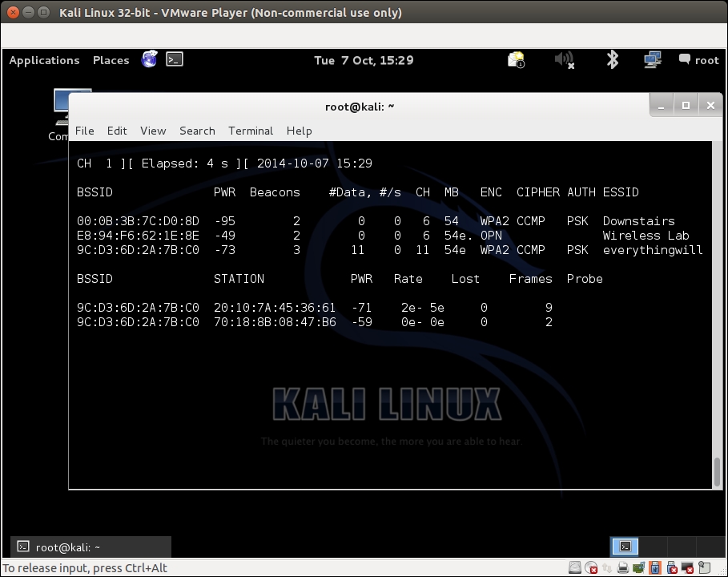Click power value -49

click(225, 235)
